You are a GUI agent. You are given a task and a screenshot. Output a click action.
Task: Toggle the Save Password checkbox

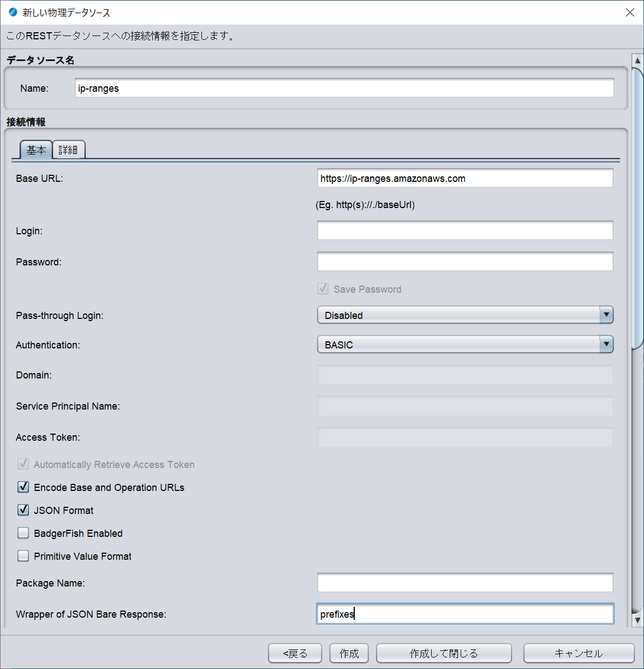pos(323,288)
